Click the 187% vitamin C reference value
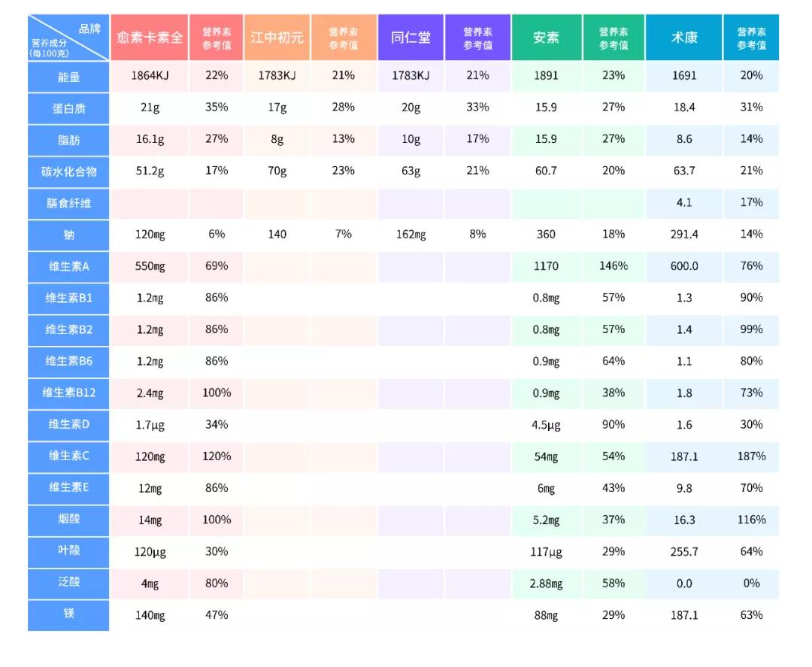The height and width of the screenshot is (667, 812). tap(751, 456)
